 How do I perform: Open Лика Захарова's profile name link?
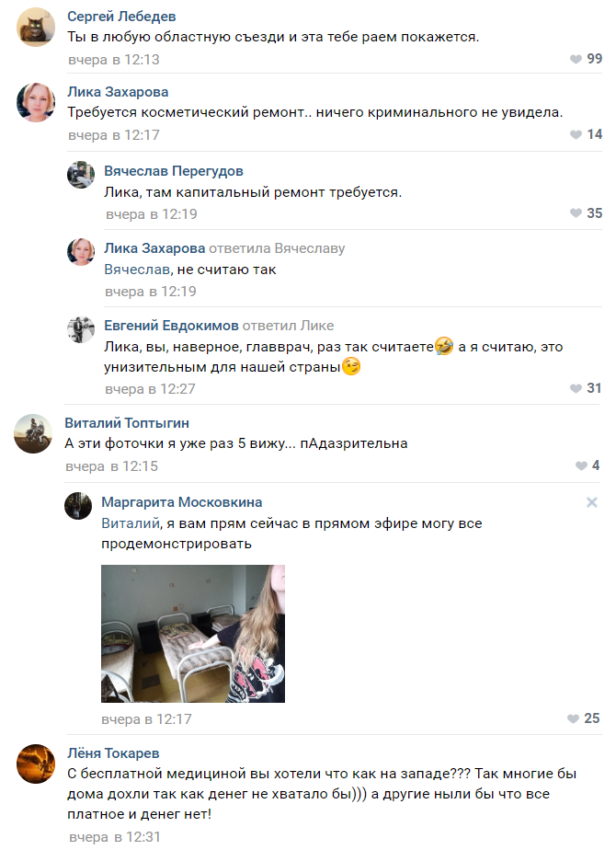click(x=118, y=92)
